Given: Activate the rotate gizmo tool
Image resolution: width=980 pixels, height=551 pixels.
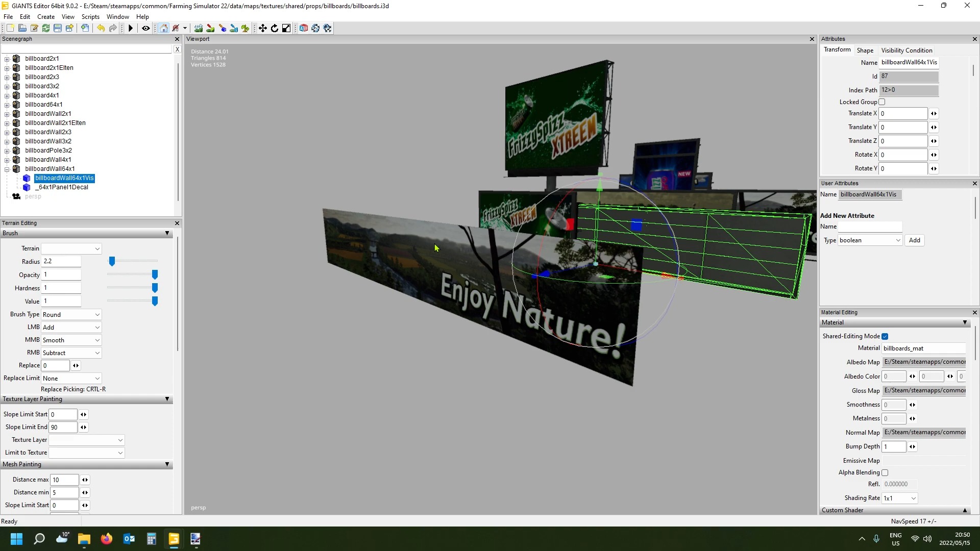Looking at the screenshot, I should (275, 28).
